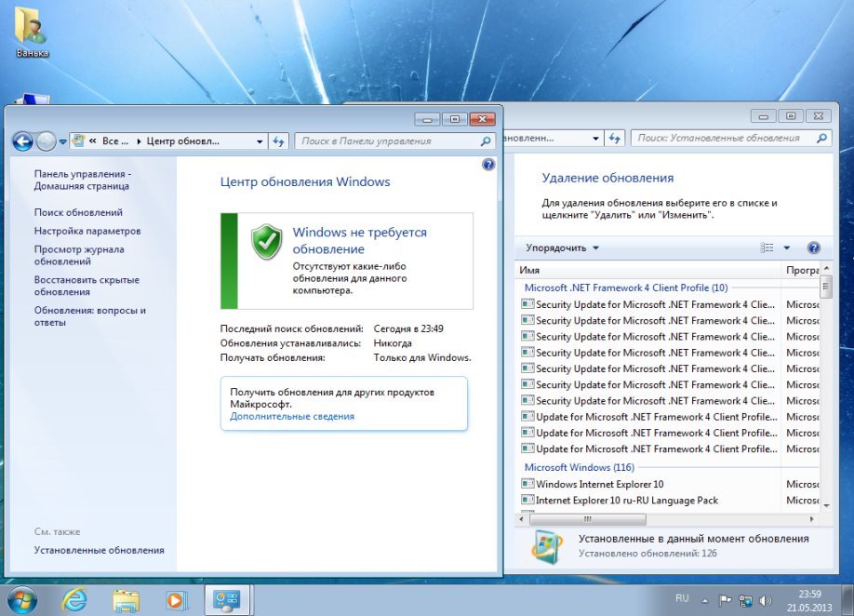Click the volume speaker icon in tray
854x616 pixels.
pyautogui.click(x=765, y=600)
